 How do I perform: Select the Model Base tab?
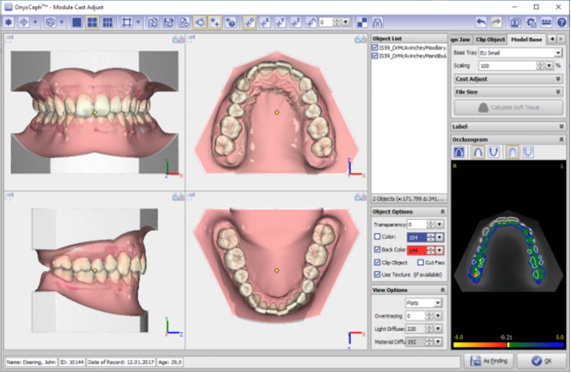526,39
